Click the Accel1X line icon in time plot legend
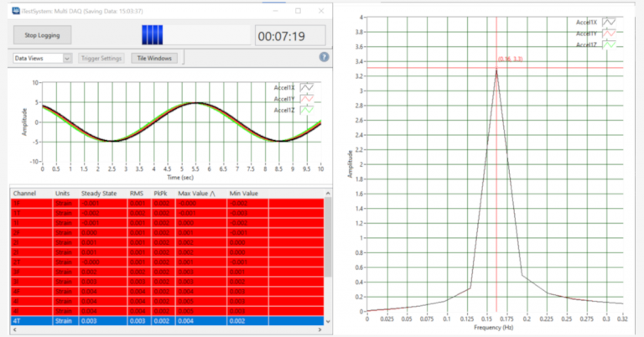This screenshot has height=337, width=644. click(307, 87)
